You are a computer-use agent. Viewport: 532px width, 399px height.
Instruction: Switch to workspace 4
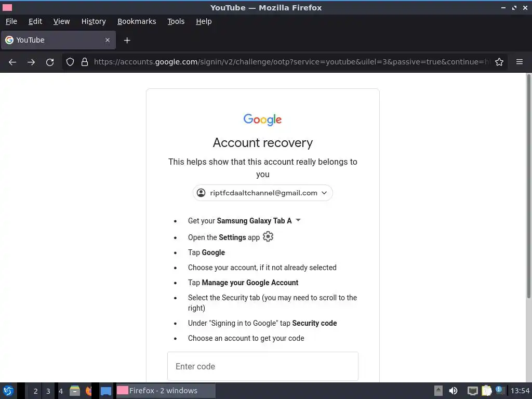(x=61, y=391)
